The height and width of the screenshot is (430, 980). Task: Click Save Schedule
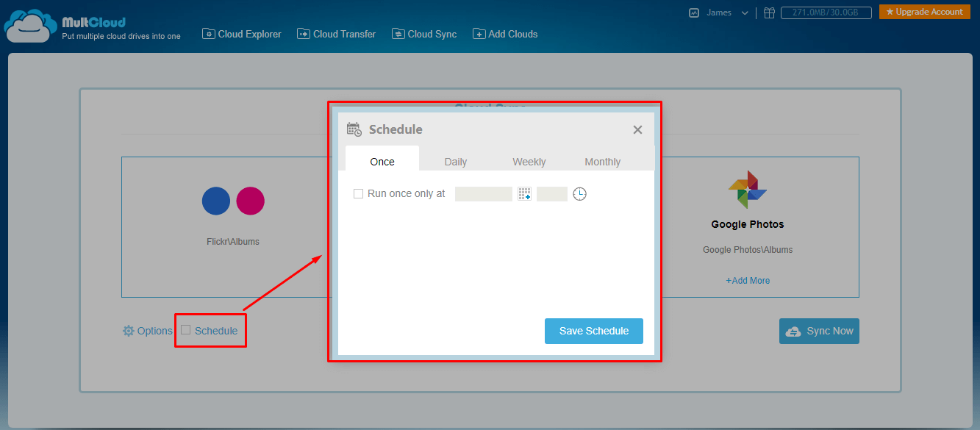coord(593,331)
